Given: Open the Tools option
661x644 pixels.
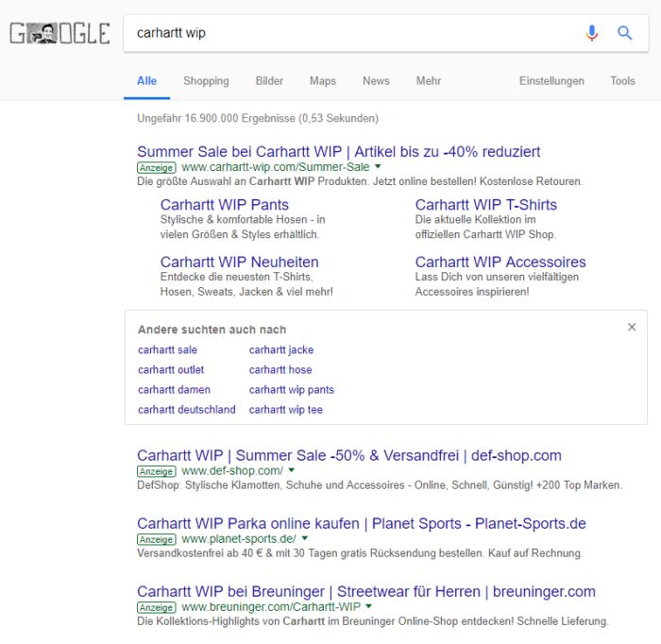Looking at the screenshot, I should coord(622,81).
